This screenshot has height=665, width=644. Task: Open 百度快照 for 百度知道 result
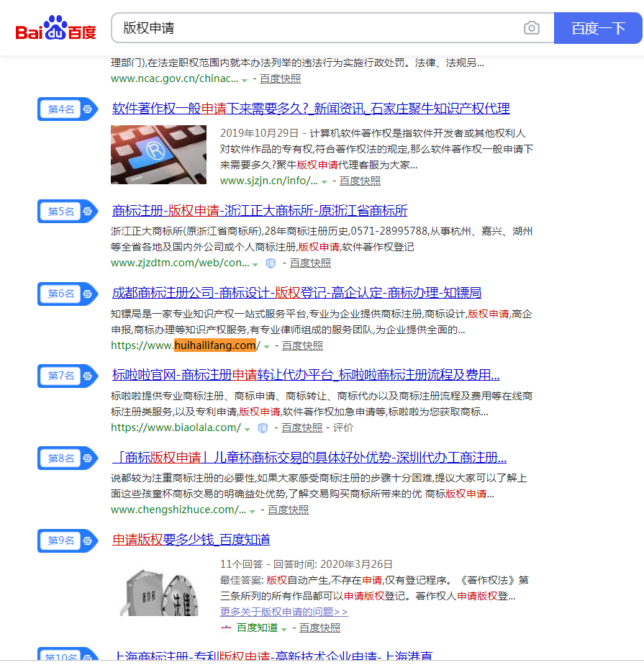point(319,628)
